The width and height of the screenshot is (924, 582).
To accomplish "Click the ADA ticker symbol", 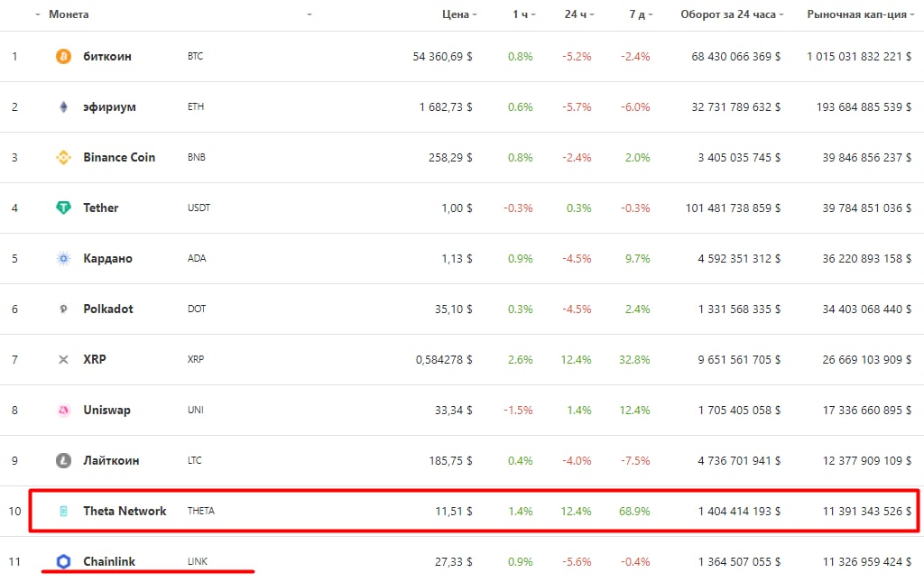I will pos(197,259).
